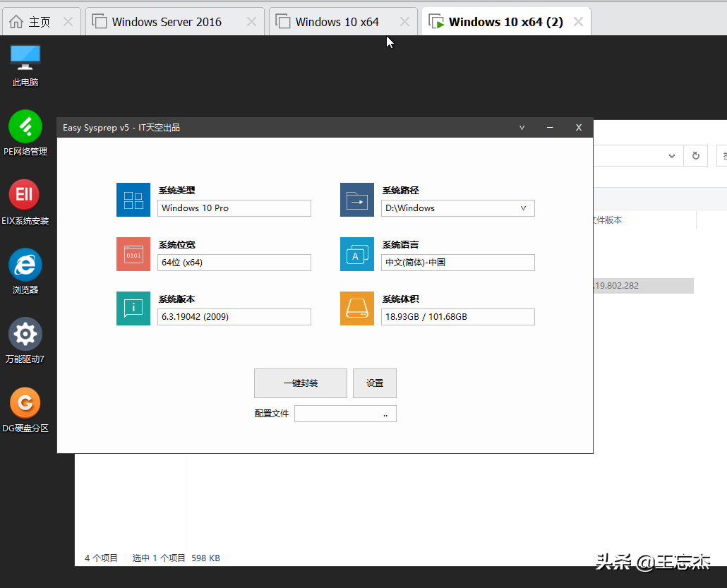Click refresh icon in the Explorer window

click(x=695, y=156)
